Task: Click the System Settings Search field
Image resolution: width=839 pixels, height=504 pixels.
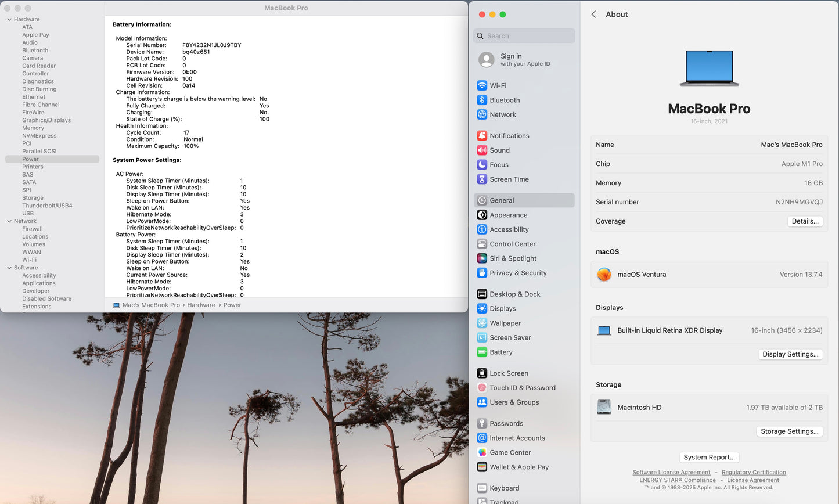Action: (x=524, y=36)
